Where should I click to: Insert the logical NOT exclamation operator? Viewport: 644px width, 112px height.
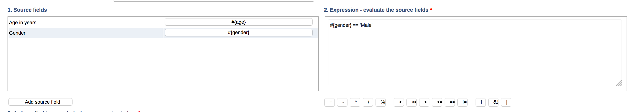(x=481, y=102)
